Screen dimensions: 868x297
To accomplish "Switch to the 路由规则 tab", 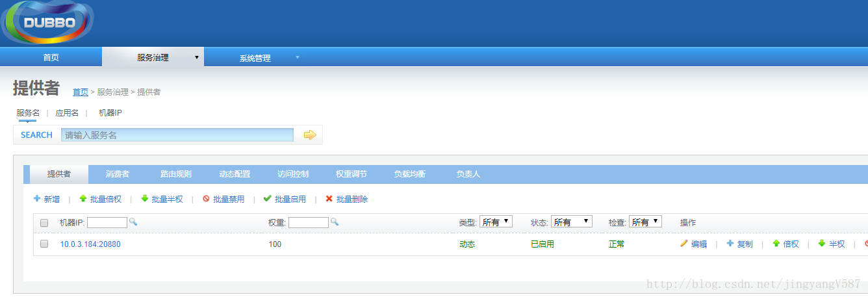I will 176,174.
